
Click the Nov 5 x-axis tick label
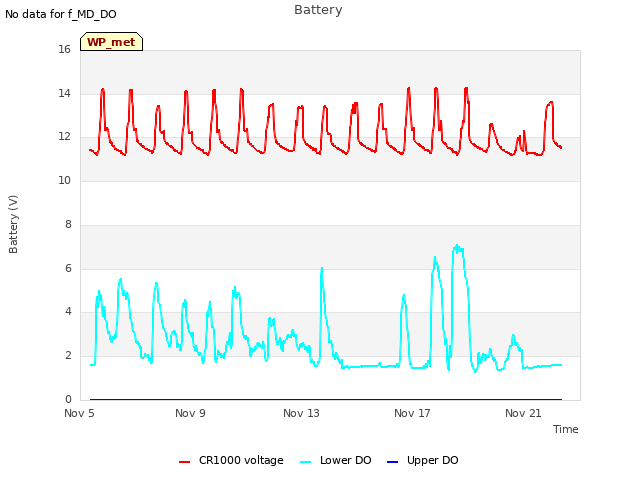[79, 413]
